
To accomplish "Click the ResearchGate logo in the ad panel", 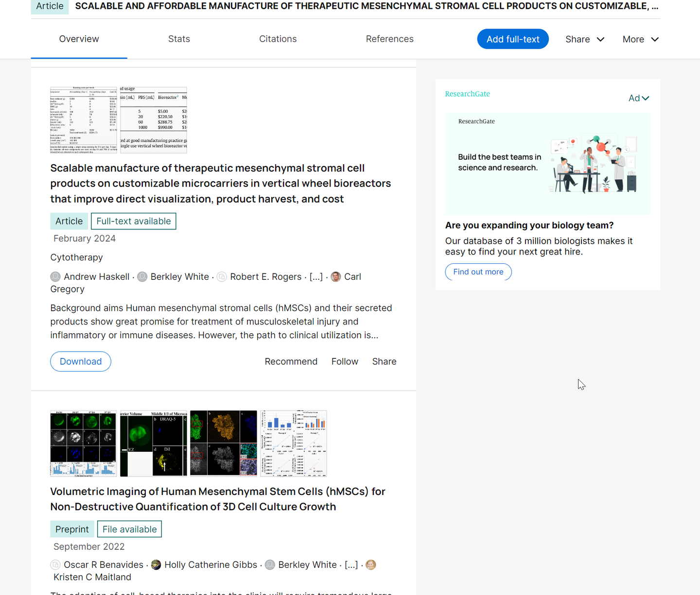I will 467,94.
